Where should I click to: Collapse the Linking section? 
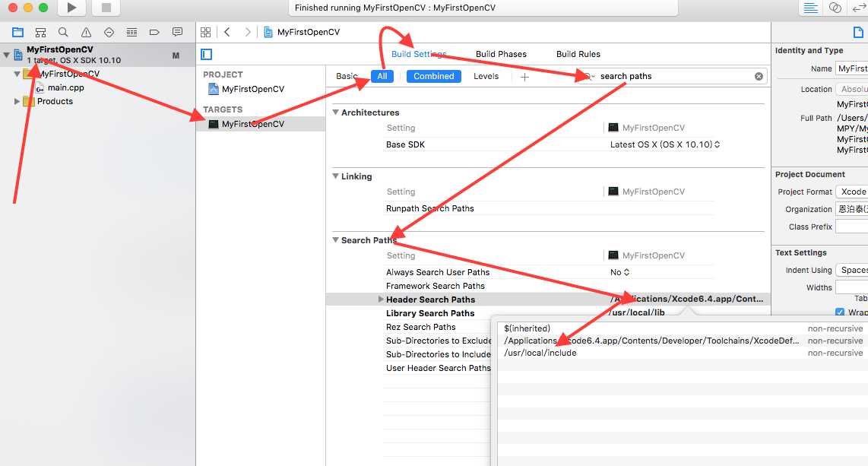tap(335, 176)
